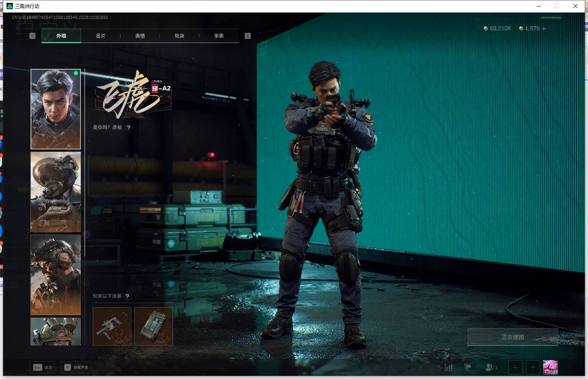Maximize the 三角洲行动 window

point(557,6)
